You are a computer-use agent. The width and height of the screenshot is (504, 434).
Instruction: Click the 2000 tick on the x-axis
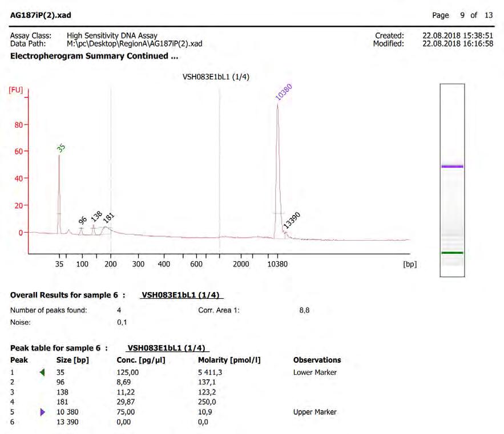click(x=241, y=264)
